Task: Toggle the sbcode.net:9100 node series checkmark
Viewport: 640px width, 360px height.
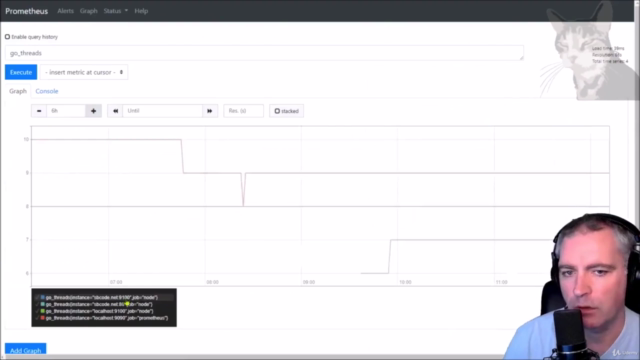Action: pos(38,298)
